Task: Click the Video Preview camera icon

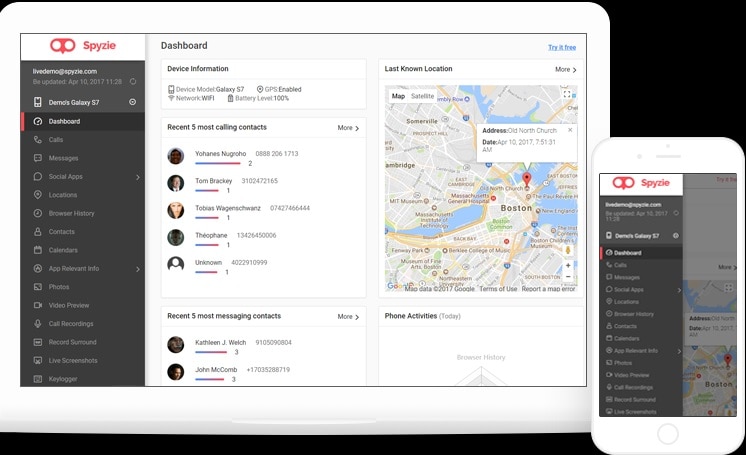Action: pos(38,305)
